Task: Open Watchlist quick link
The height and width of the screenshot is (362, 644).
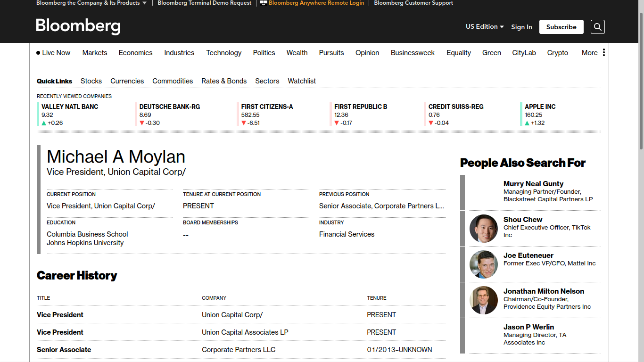Action: [x=302, y=81]
